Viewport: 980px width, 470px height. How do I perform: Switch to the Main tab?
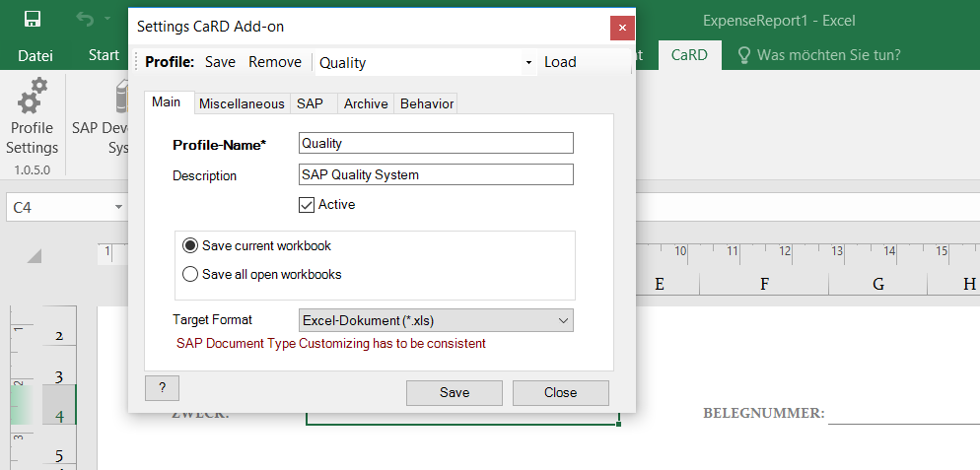click(x=167, y=102)
